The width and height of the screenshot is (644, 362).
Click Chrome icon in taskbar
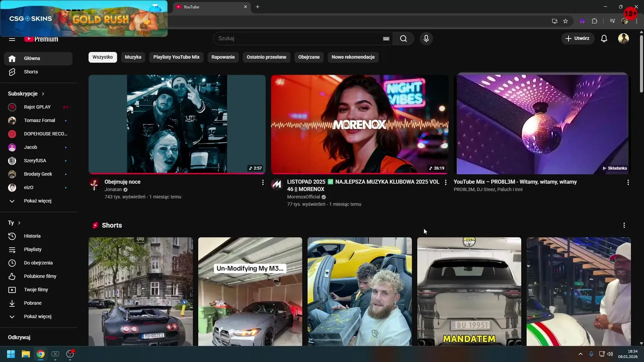(x=40, y=354)
